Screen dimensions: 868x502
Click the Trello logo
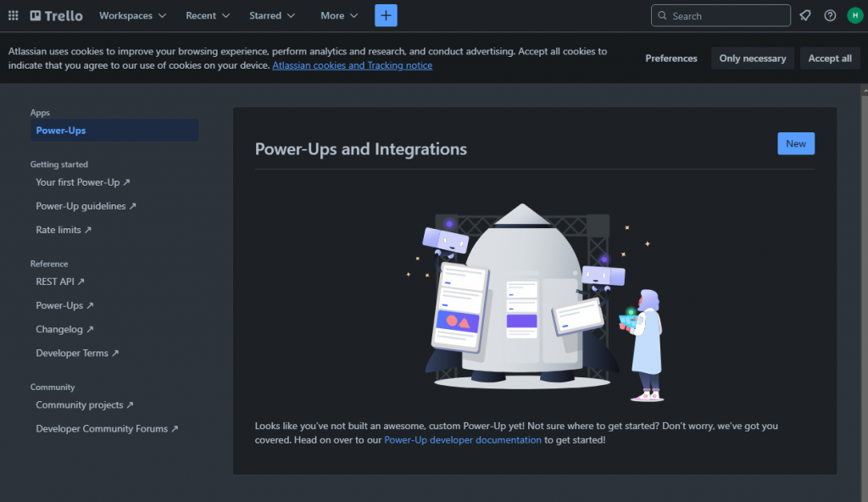tap(57, 15)
